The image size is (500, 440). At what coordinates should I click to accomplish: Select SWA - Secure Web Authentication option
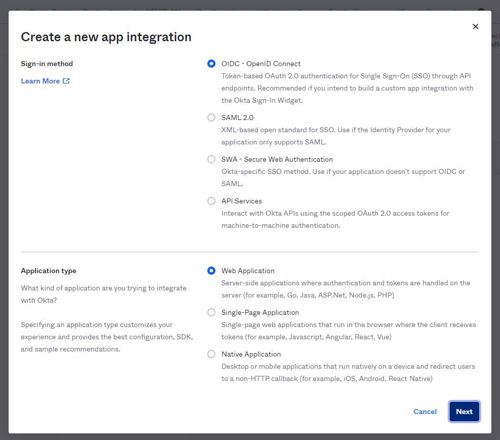tap(211, 159)
